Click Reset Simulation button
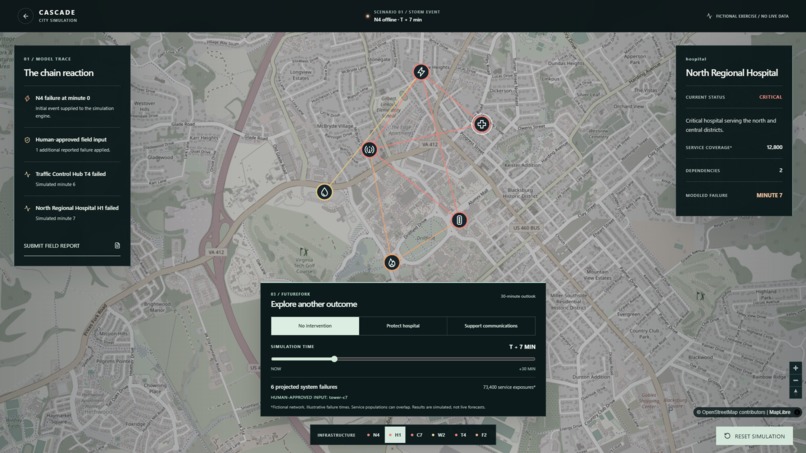 pos(754,436)
